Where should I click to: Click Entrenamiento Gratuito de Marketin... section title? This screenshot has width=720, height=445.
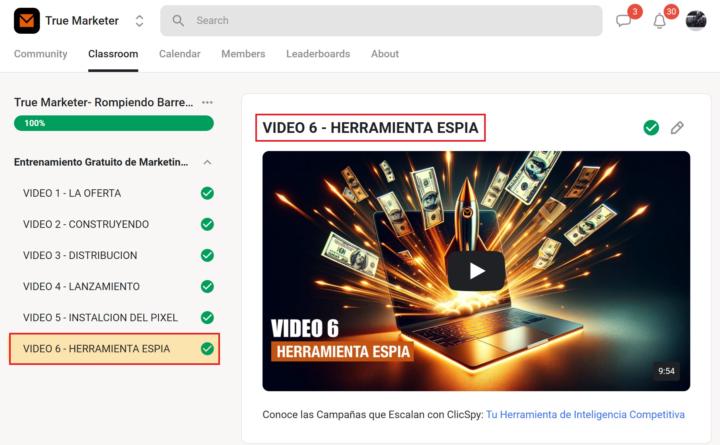coord(101,162)
